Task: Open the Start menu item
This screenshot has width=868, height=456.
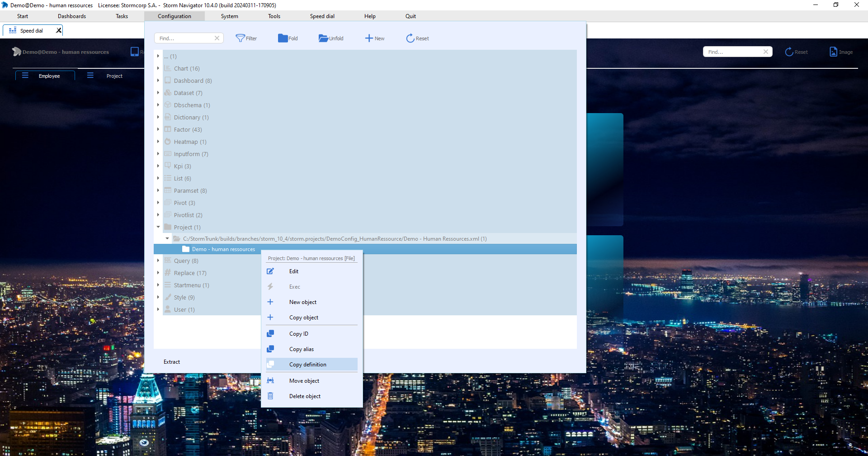Action: click(x=23, y=16)
